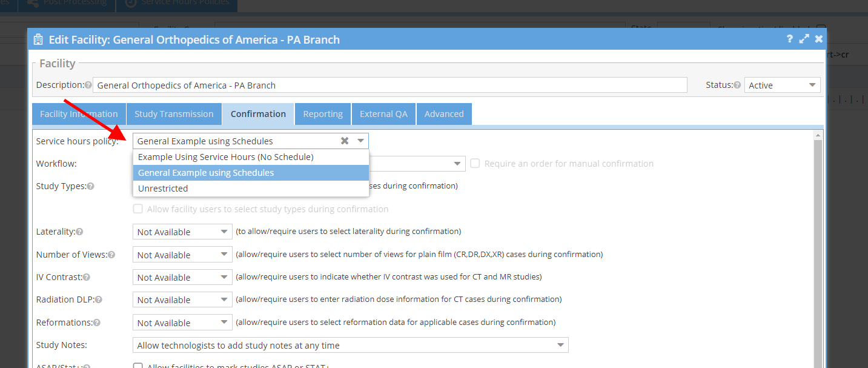Image resolution: width=868 pixels, height=368 pixels.
Task: Show help icon next to Laterality
Action: [79, 232]
